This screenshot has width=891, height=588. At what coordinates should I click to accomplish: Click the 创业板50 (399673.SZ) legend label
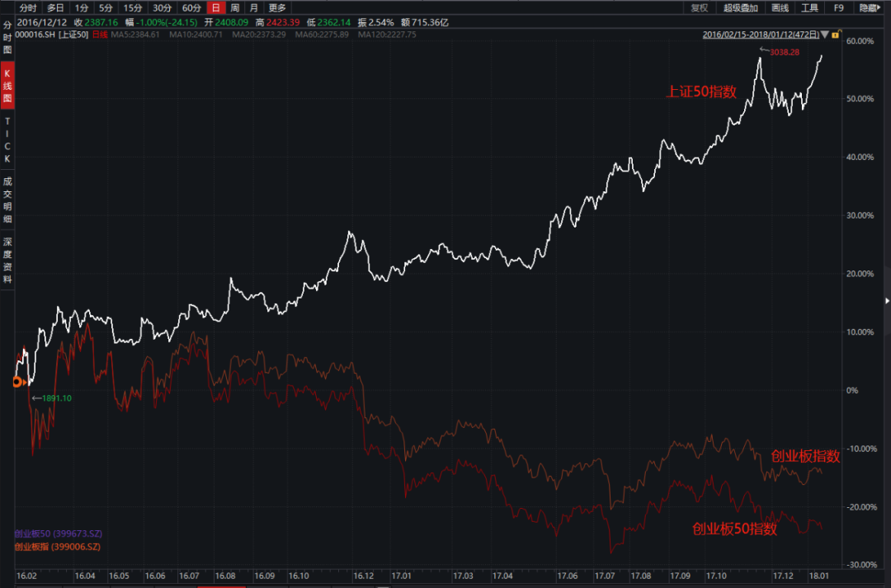(x=57, y=534)
